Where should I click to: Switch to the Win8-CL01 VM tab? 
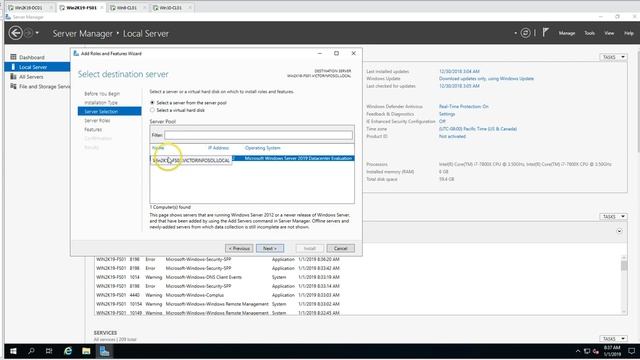click(x=127, y=8)
